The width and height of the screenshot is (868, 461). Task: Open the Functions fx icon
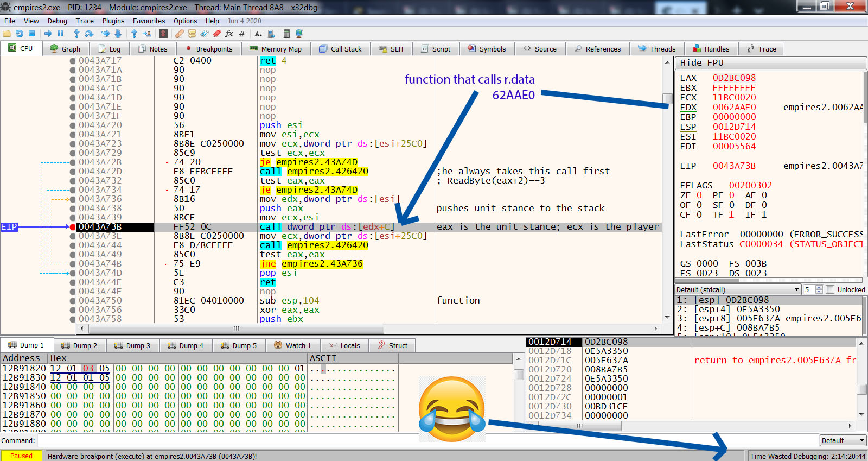pos(229,34)
